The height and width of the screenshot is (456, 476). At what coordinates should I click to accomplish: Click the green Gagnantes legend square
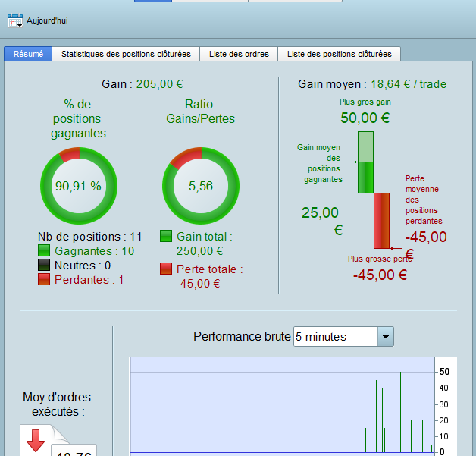44,250
